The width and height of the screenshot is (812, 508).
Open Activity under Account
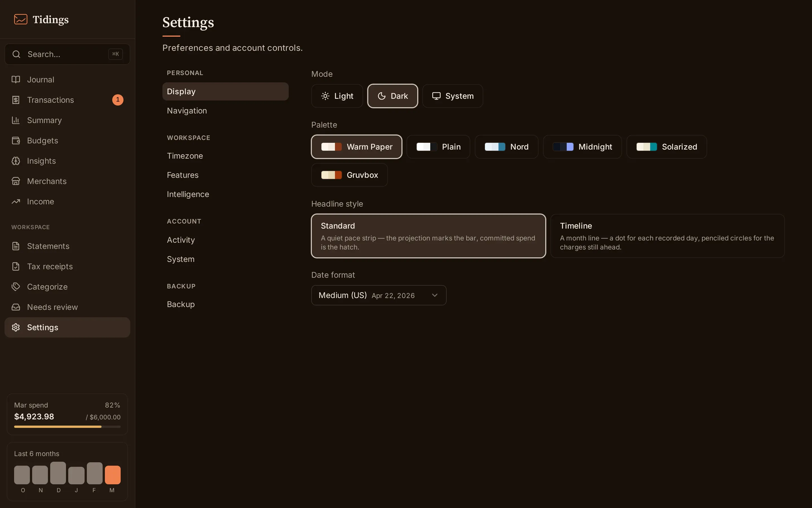point(225,240)
